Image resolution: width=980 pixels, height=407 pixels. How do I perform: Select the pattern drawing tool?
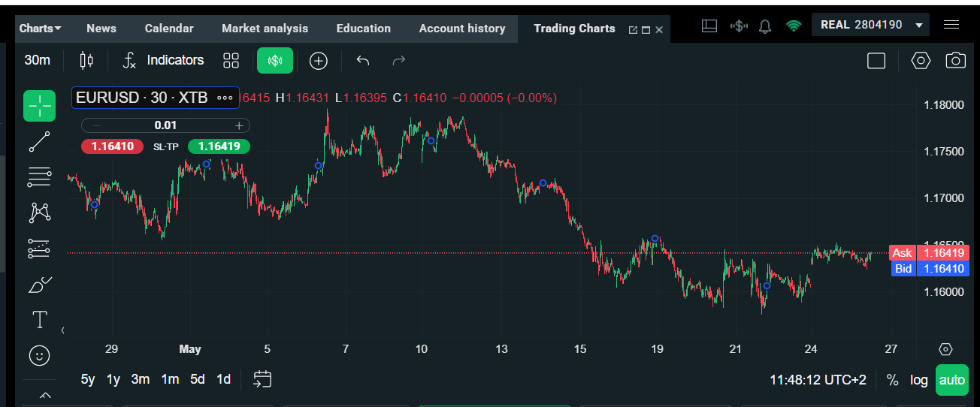39,213
